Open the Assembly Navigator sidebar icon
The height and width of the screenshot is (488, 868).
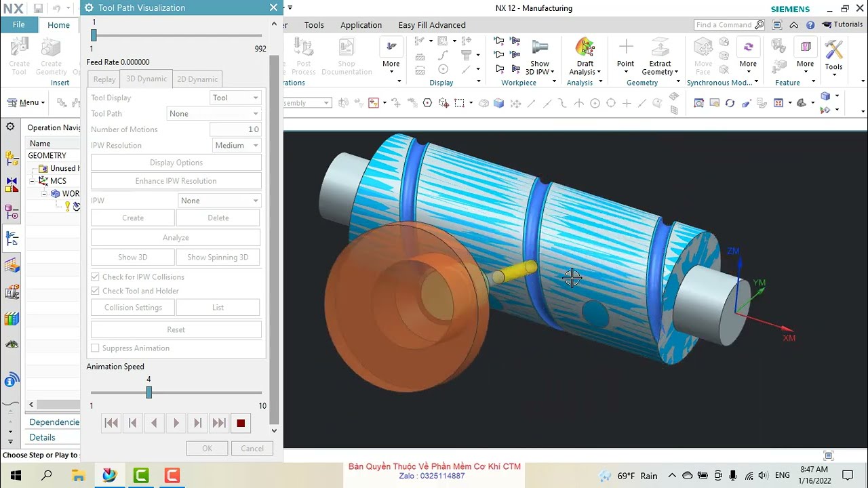point(12,159)
